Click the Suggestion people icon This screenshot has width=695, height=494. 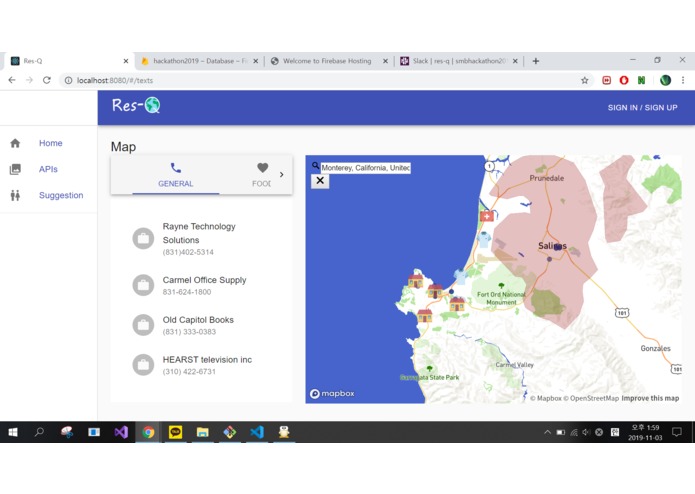pos(15,195)
